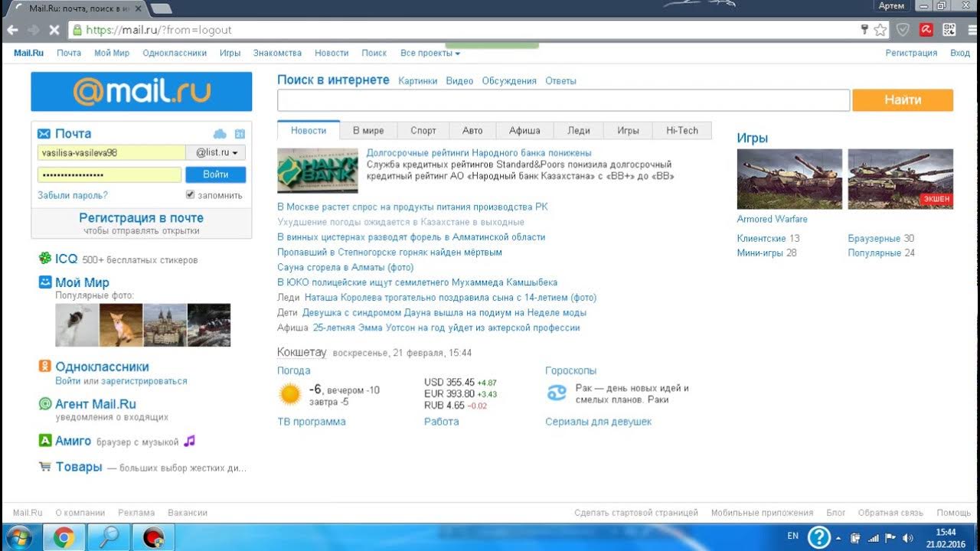Open Регистрация в почте link
This screenshot has height=551, width=980.
[x=142, y=218]
